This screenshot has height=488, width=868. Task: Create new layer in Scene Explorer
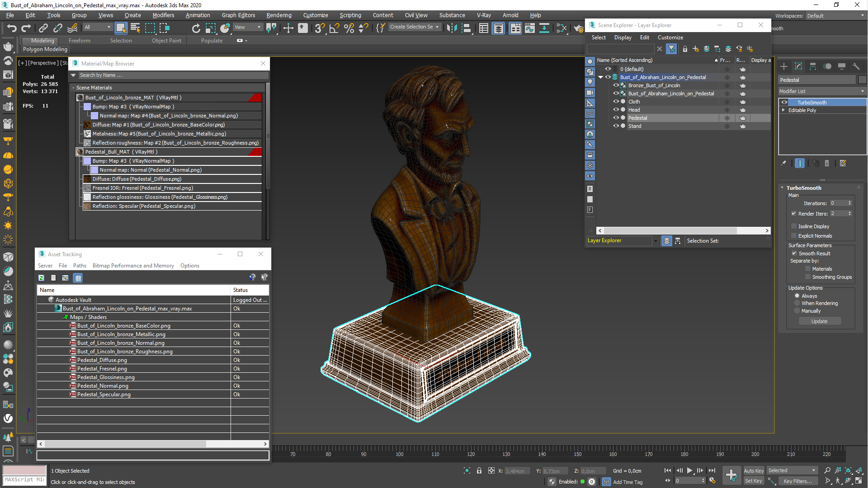click(x=696, y=49)
